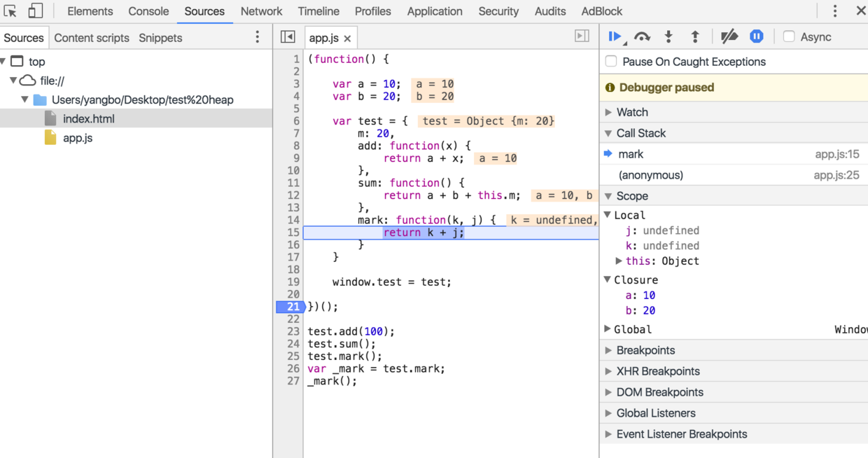
Task: Expand the XHR Breakpoints section
Action: (657, 371)
